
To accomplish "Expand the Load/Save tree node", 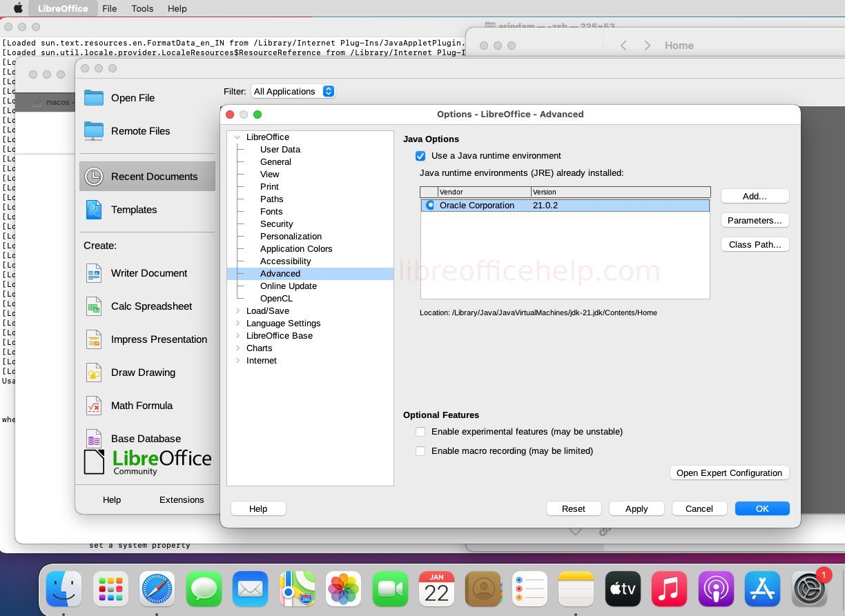I will (x=237, y=311).
